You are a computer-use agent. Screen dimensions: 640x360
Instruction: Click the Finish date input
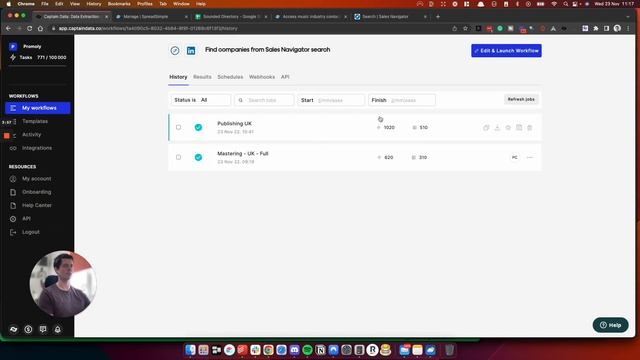point(402,100)
